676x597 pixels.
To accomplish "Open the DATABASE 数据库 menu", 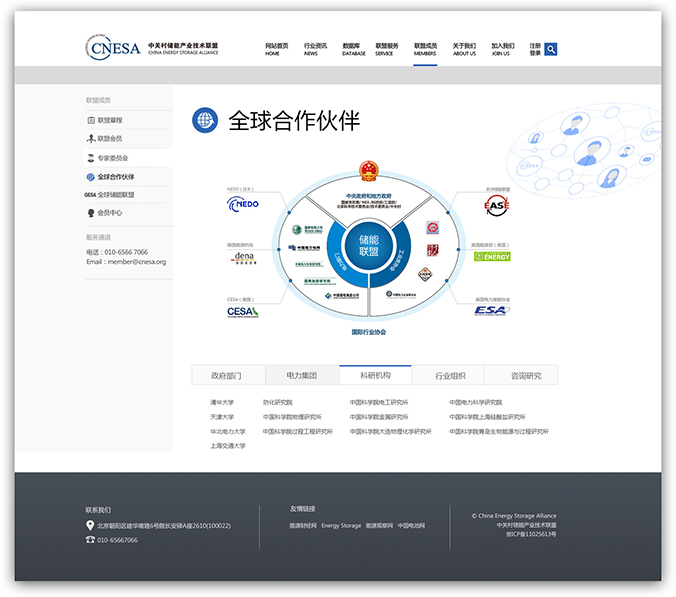I will click(x=353, y=49).
